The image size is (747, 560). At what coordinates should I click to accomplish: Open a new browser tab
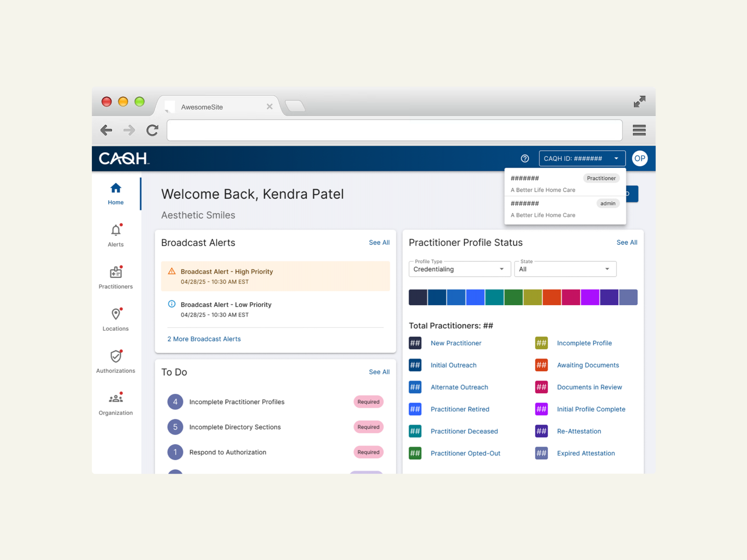(x=295, y=106)
